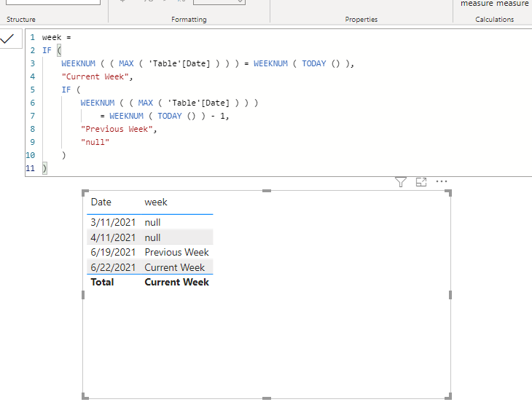Click the Formatting ribbon group label

point(189,20)
